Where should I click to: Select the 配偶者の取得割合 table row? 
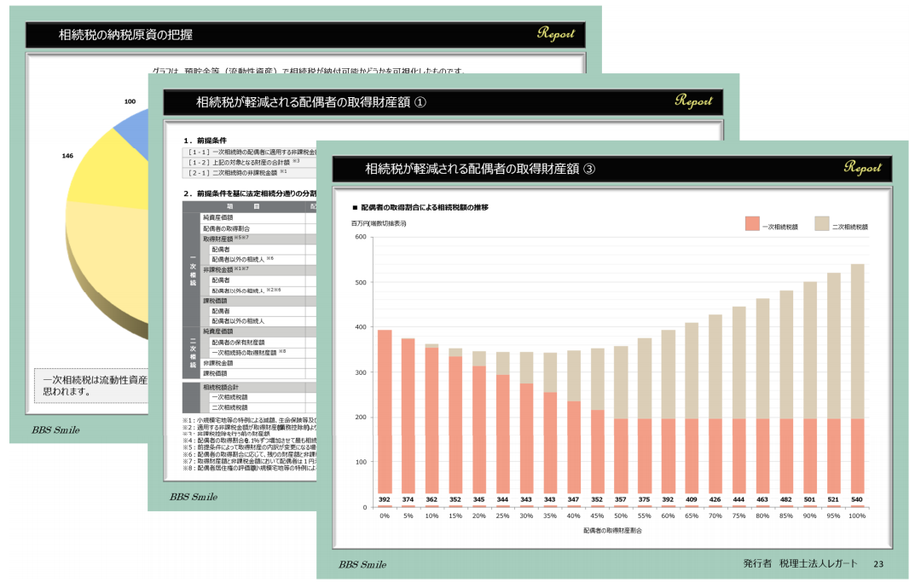coord(247,228)
